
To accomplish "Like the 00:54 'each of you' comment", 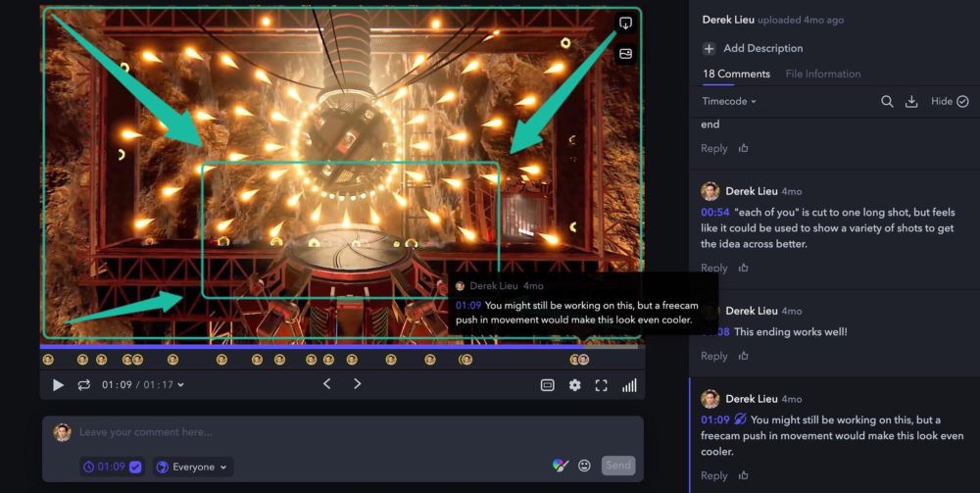I will [x=743, y=268].
